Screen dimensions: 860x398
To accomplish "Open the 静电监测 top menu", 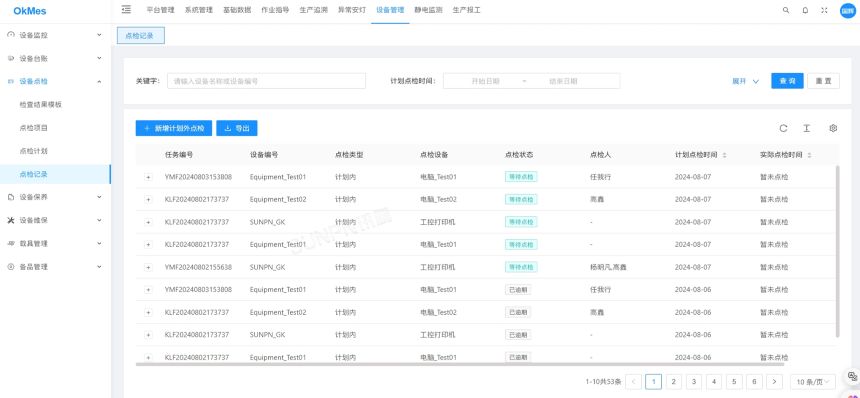I will [428, 10].
